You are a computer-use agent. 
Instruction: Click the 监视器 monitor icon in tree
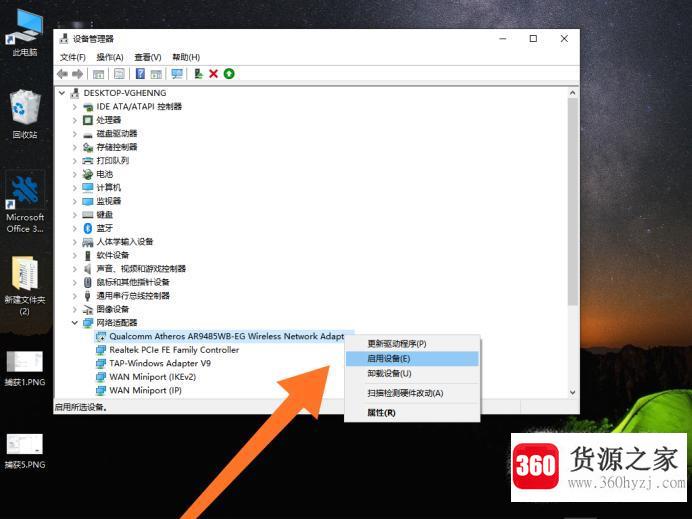coord(88,201)
